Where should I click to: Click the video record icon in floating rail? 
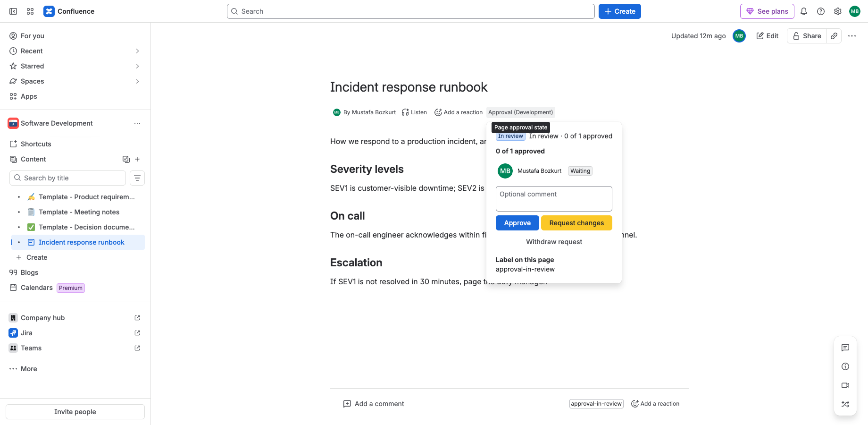click(x=845, y=385)
